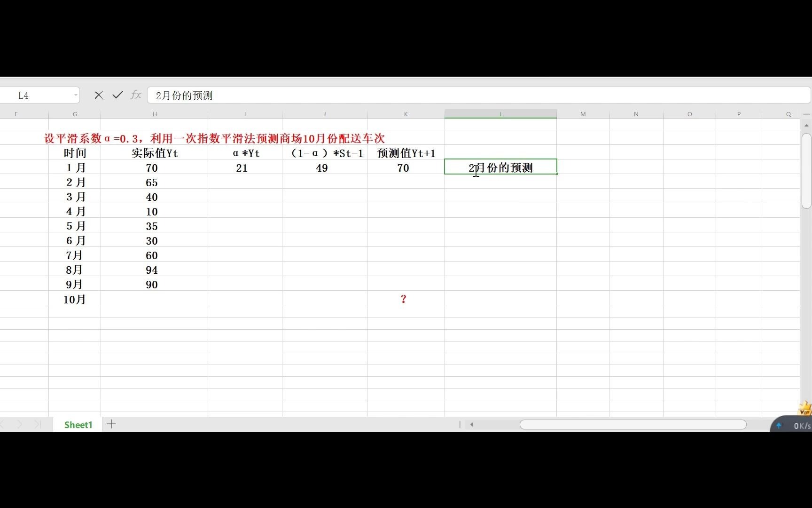Select the March value 40
The height and width of the screenshot is (508, 812).
point(155,197)
